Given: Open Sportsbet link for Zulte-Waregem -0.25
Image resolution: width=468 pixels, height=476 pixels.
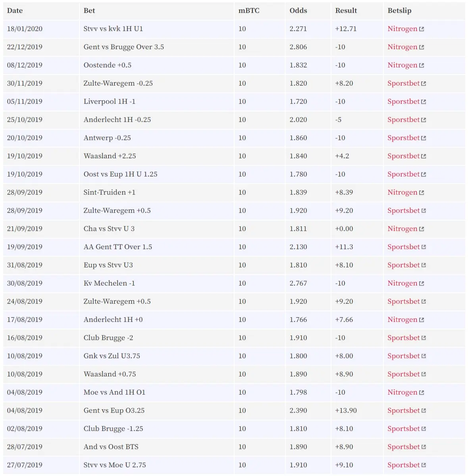Looking at the screenshot, I should 404,83.
